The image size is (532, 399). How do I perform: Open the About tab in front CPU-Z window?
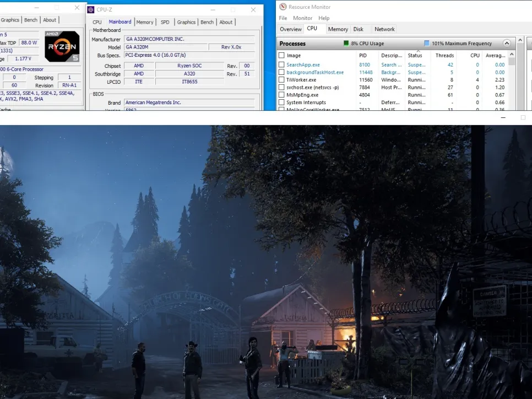tap(226, 22)
